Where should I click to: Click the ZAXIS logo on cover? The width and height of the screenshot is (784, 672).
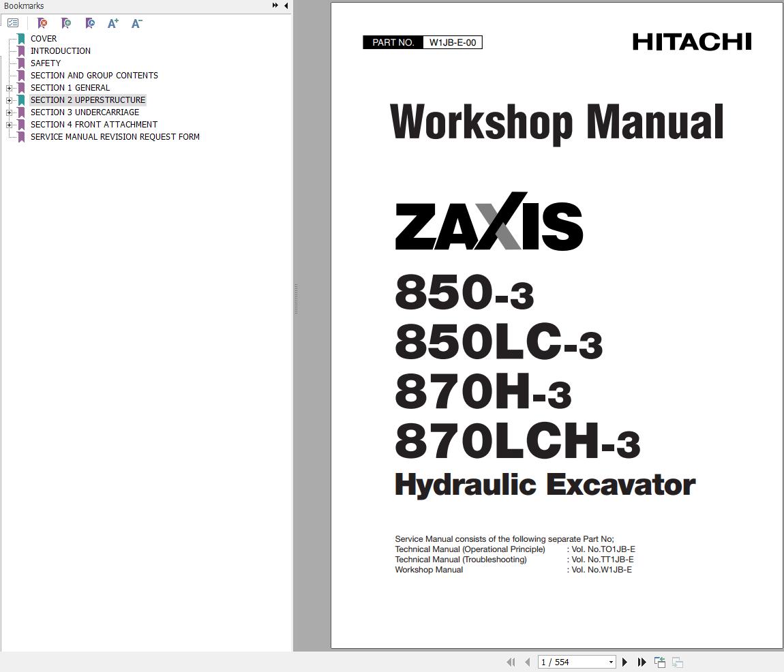[489, 221]
